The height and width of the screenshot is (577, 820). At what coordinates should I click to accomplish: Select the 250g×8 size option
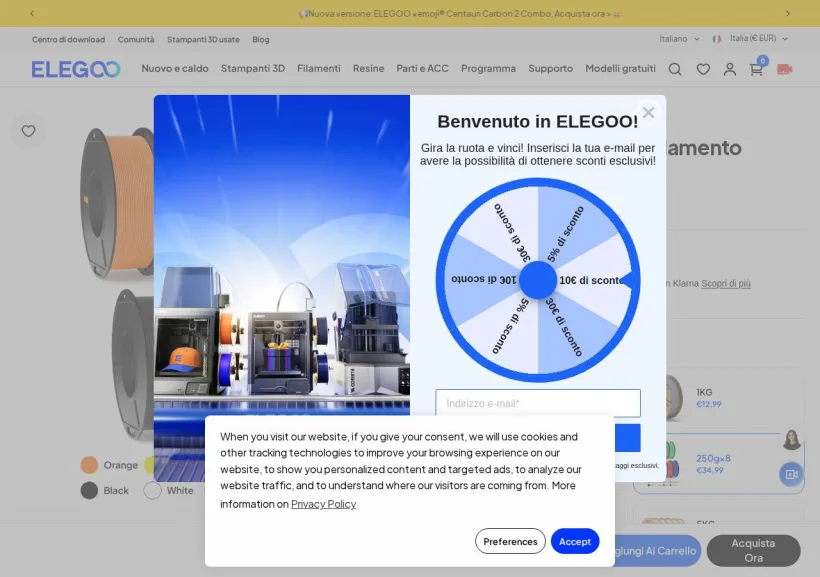(719, 463)
